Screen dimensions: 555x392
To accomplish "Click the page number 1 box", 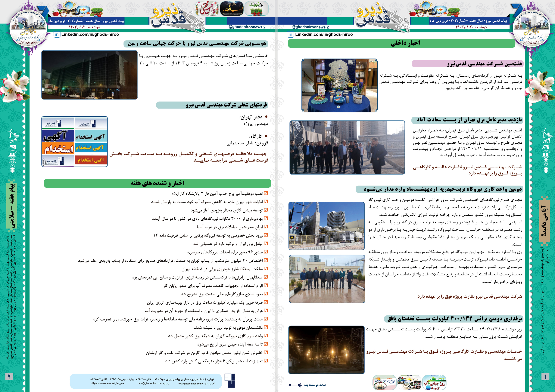I will (x=545, y=377).
